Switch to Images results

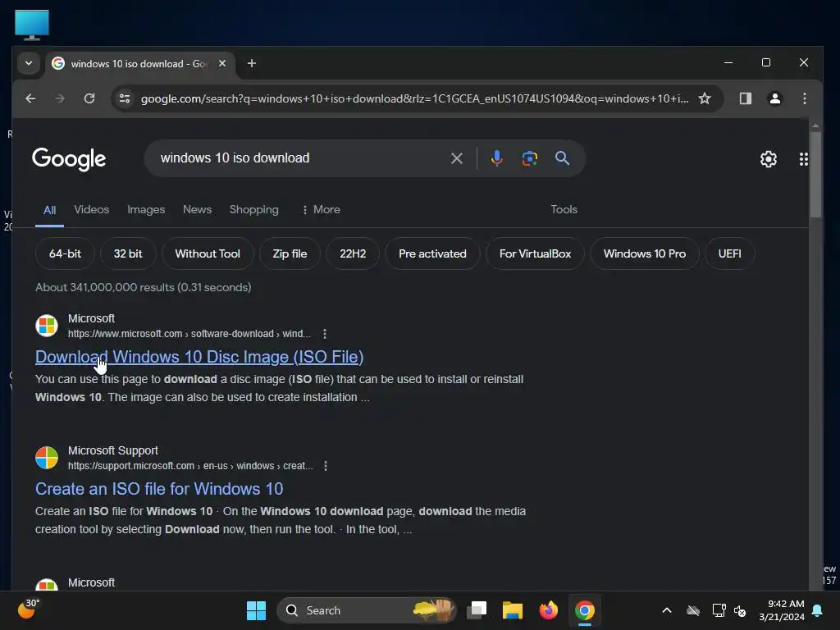(146, 209)
